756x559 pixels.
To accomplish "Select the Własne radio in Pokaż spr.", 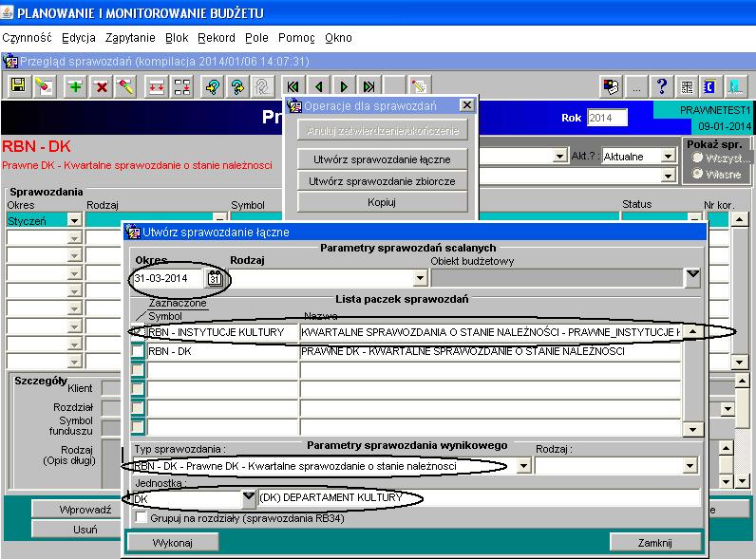I will [697, 174].
